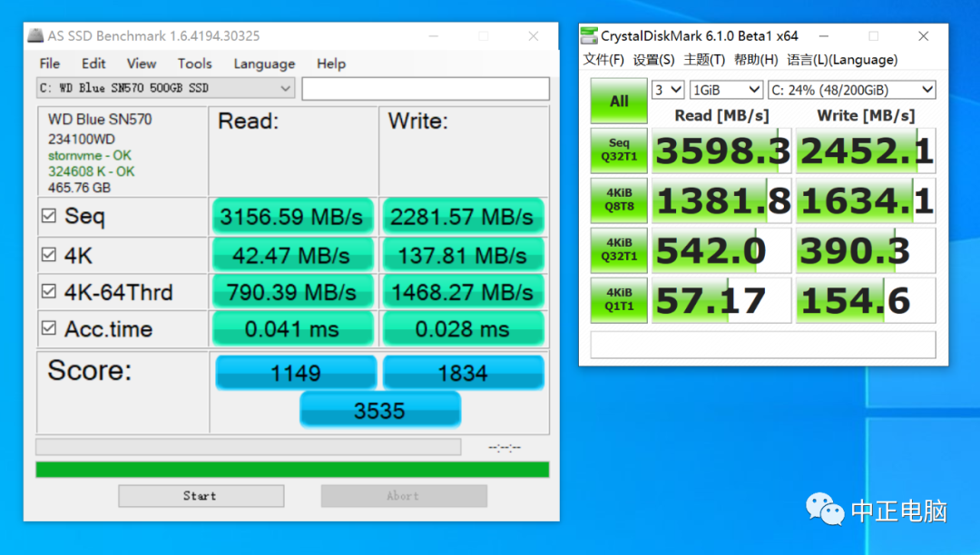The image size is (980, 555).
Task: Select write access time 0.028 ms
Action: pos(463,329)
